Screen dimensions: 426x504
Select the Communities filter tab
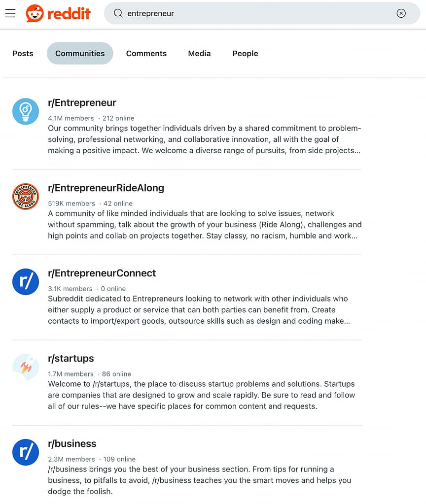[79, 53]
